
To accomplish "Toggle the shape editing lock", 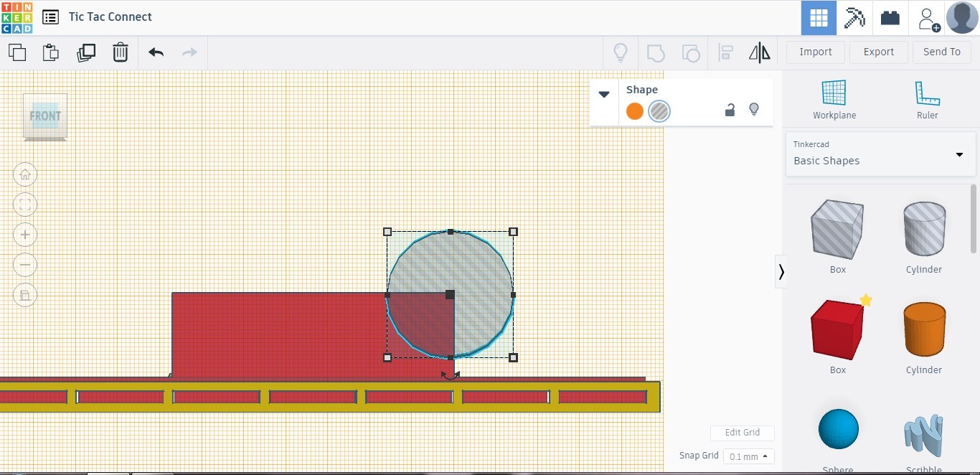I will (x=730, y=110).
